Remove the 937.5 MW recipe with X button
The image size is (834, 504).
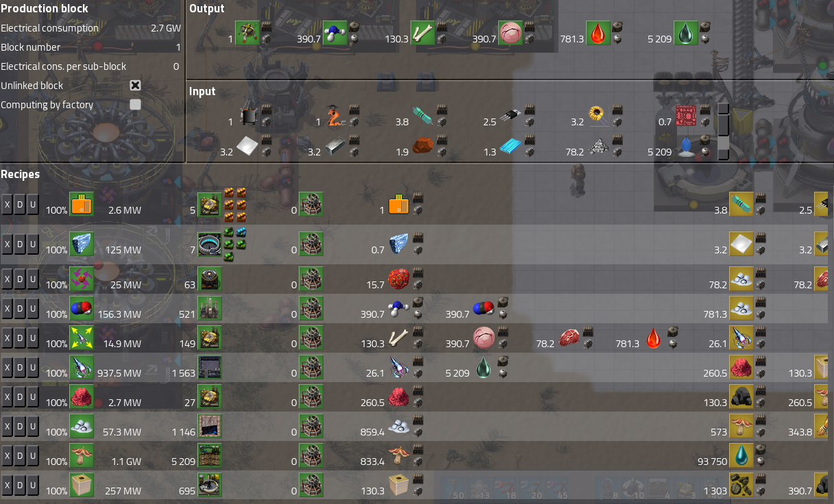pyautogui.click(x=8, y=368)
